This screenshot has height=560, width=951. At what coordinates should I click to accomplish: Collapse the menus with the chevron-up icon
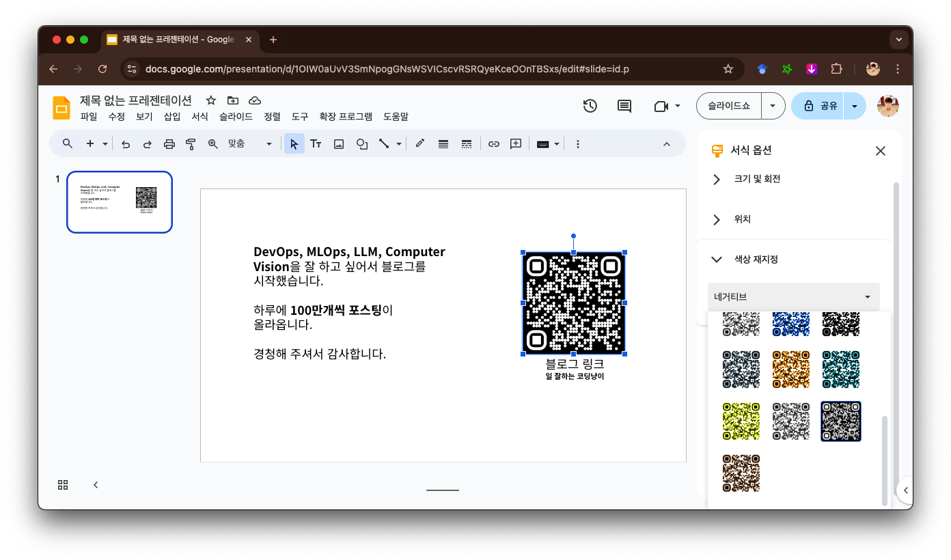pos(667,144)
